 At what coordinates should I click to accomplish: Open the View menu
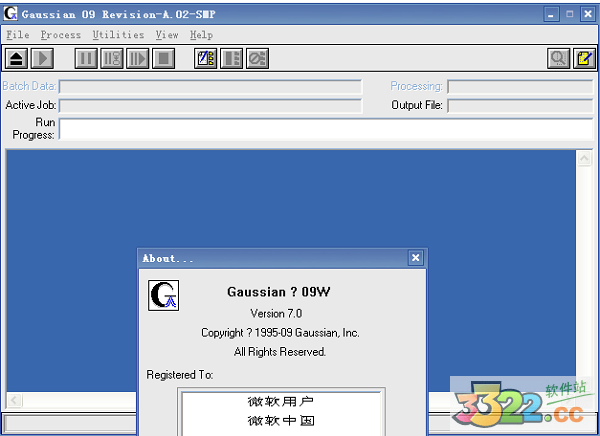pos(167,35)
